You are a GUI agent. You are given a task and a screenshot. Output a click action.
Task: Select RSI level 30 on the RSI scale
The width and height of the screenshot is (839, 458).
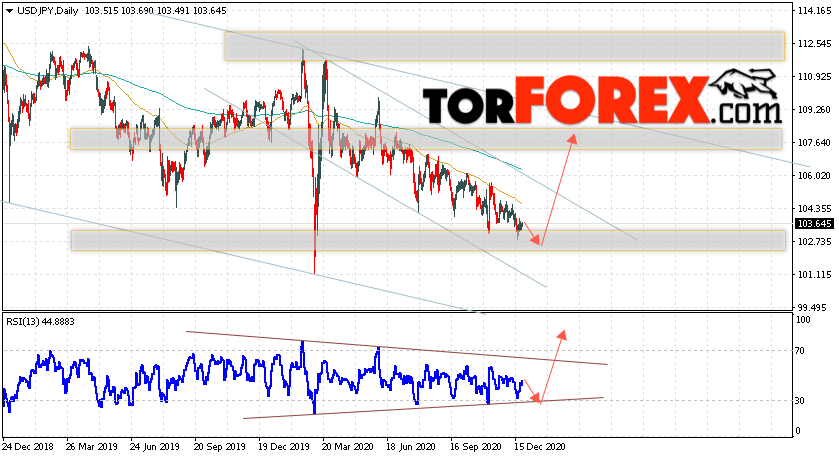pyautogui.click(x=800, y=400)
